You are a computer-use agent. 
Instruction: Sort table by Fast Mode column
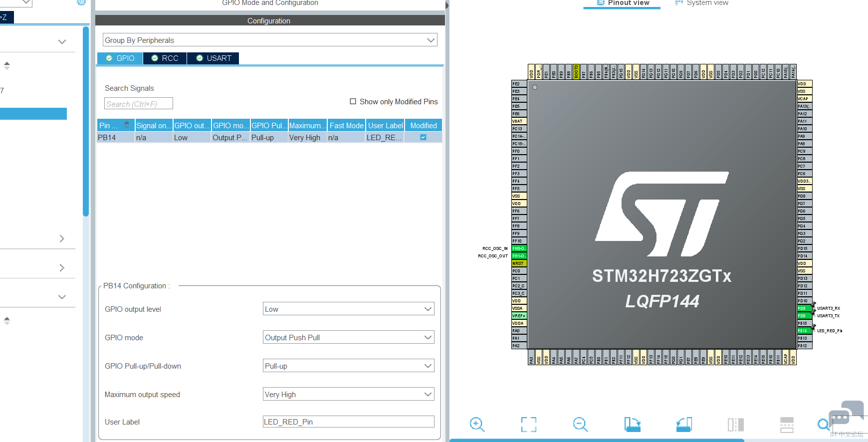click(x=347, y=125)
